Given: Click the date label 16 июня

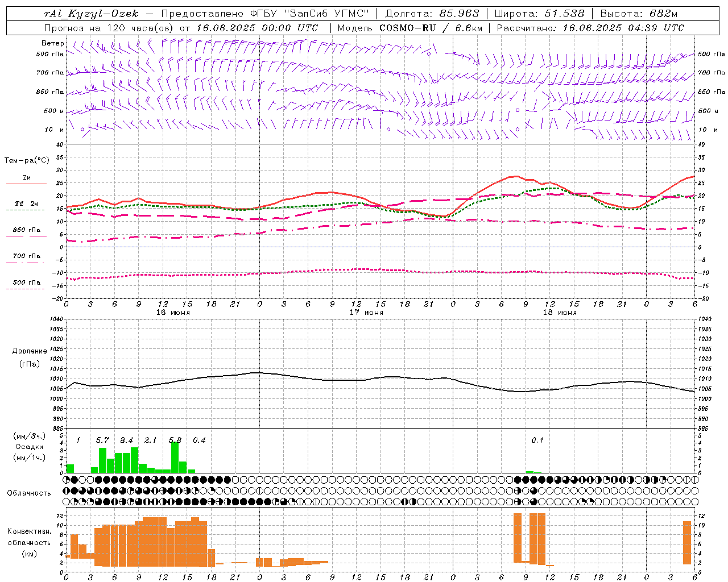Looking at the screenshot, I should point(173,313).
